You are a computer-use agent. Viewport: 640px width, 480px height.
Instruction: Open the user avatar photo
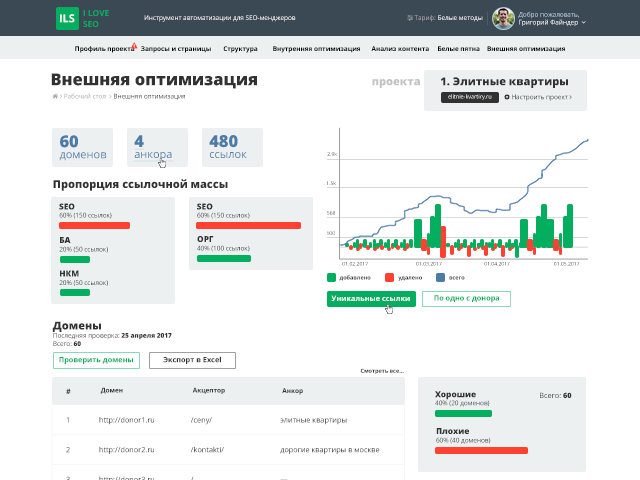coord(503,18)
